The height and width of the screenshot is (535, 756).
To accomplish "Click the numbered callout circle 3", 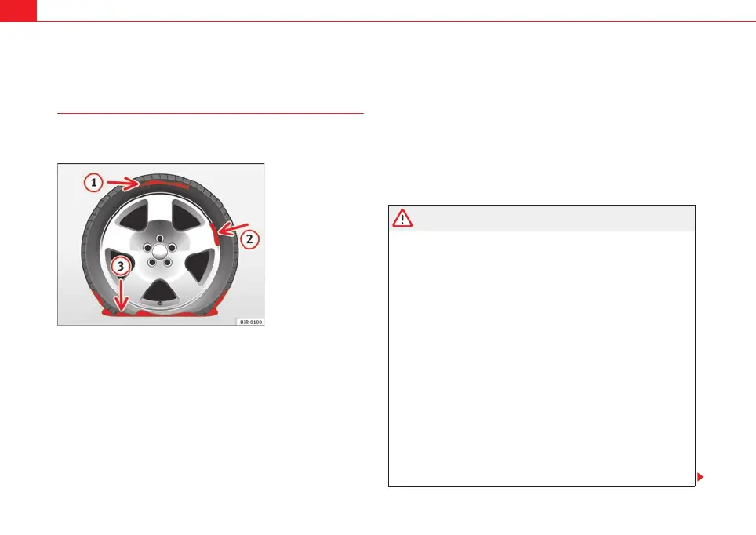I will (121, 266).
